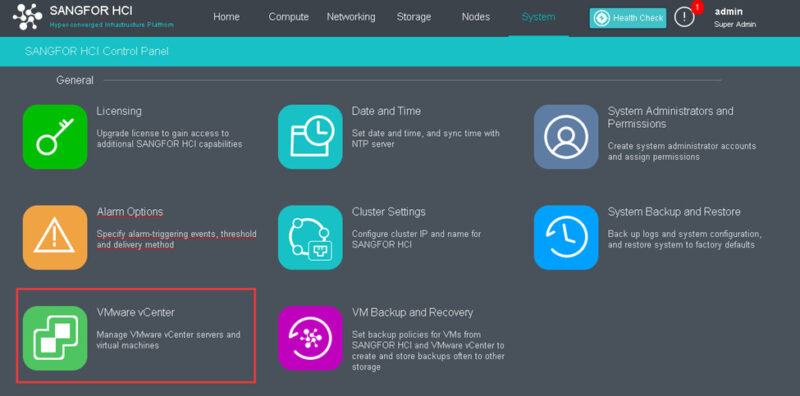Click 'Specify alarm-triggering events' description
The height and width of the screenshot is (396, 800).
pyautogui.click(x=177, y=239)
